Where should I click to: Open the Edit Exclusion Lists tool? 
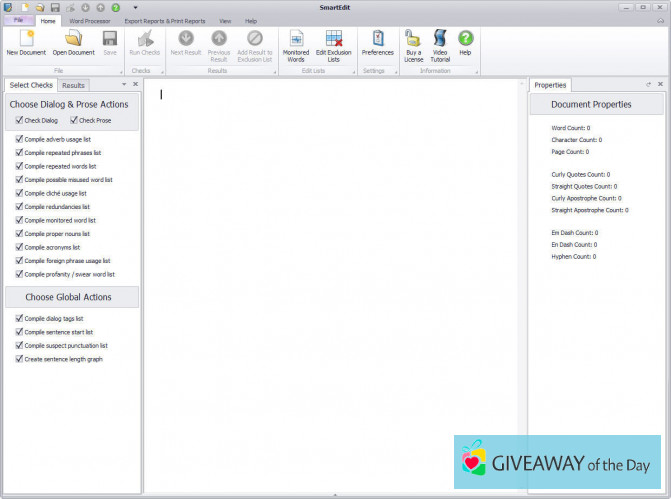coord(333,39)
